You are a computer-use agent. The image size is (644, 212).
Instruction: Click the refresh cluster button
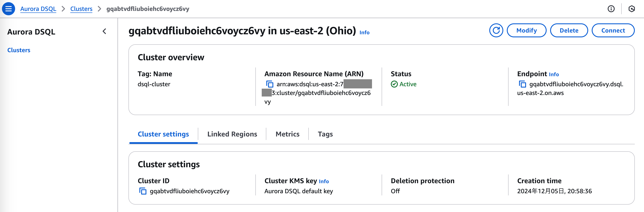tap(496, 30)
